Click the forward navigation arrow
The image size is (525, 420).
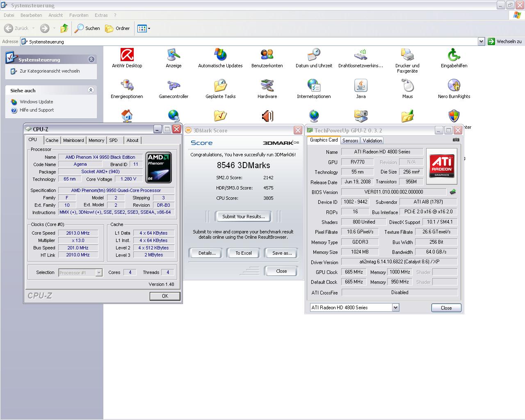point(45,28)
